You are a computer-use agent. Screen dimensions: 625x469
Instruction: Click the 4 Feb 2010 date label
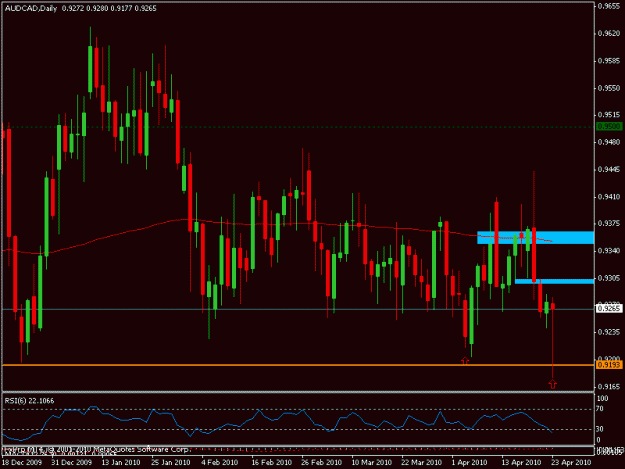[x=220, y=463]
